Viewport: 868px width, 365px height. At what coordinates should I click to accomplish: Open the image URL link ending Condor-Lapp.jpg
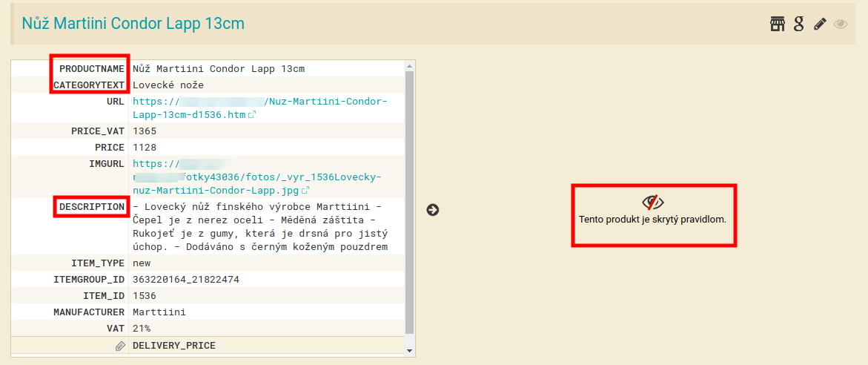click(257, 177)
